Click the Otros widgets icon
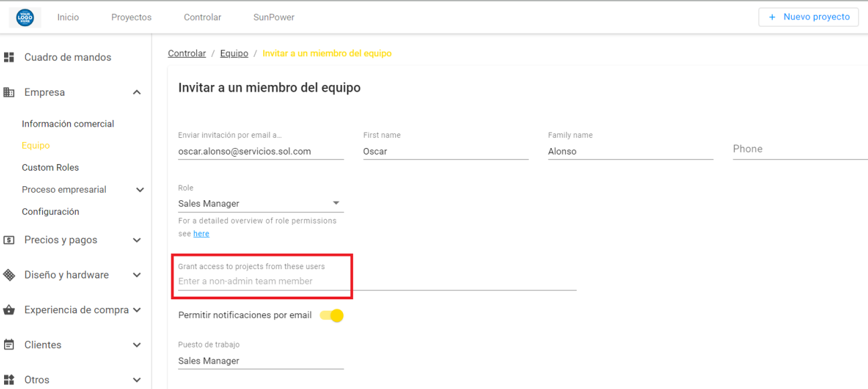 click(9, 380)
